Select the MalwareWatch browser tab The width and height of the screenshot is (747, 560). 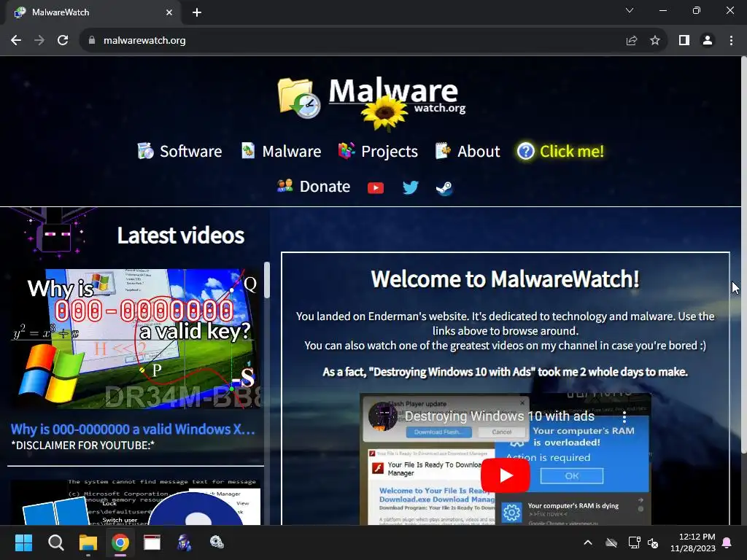(x=93, y=12)
